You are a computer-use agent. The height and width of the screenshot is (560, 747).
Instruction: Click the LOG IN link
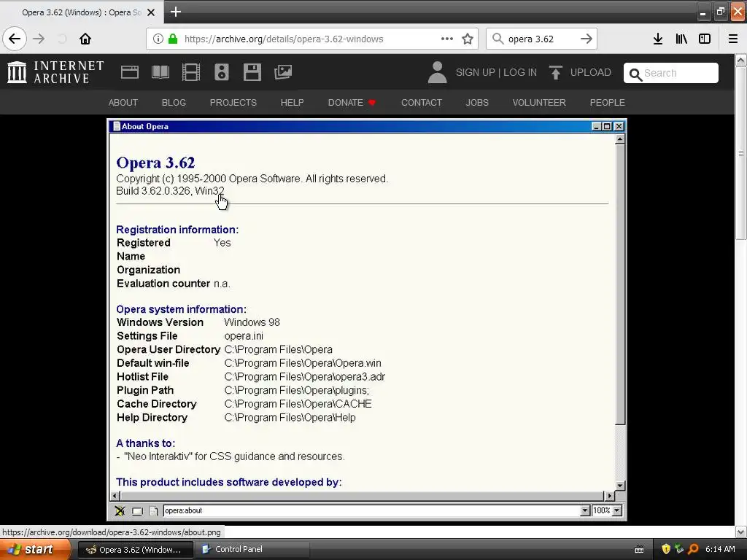point(519,72)
